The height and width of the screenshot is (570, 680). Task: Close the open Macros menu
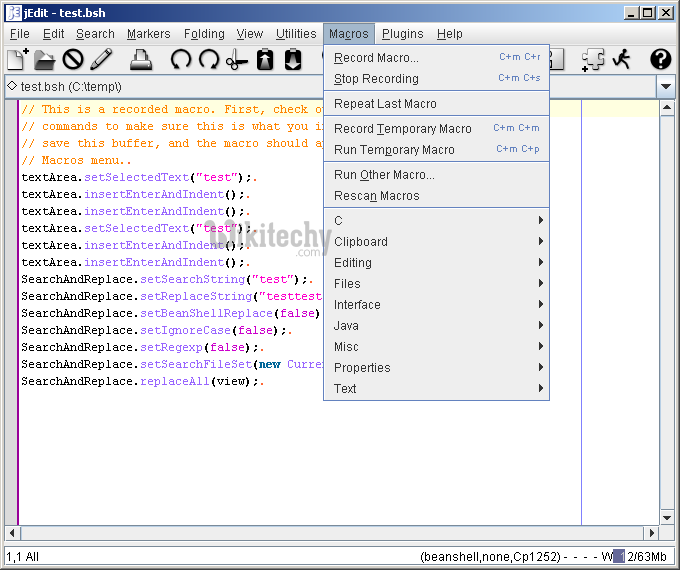(349, 34)
